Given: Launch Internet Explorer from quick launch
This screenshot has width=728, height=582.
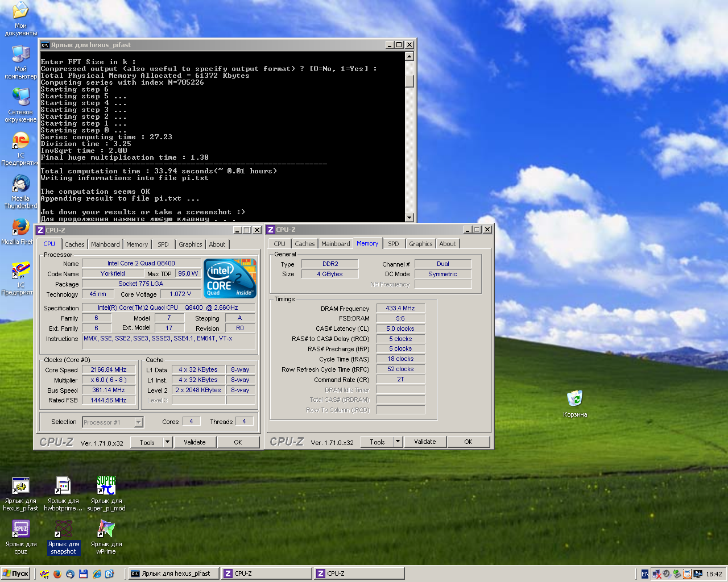Looking at the screenshot, I should point(97,574).
